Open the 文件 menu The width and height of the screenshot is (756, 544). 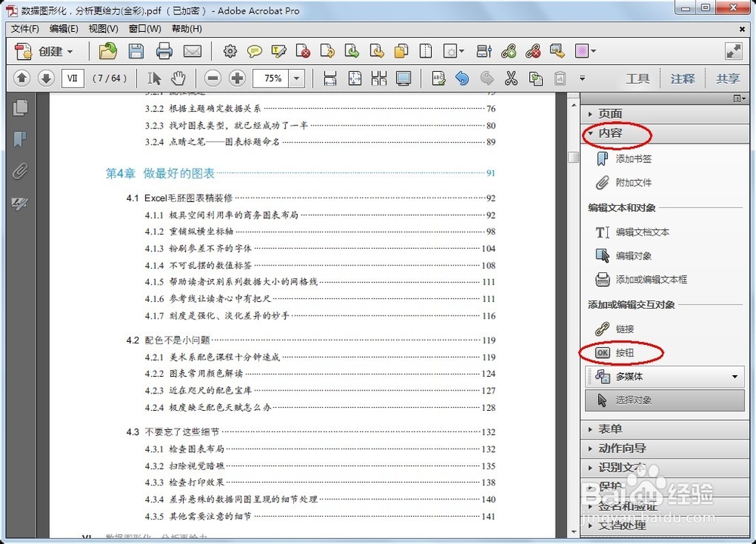[24, 29]
